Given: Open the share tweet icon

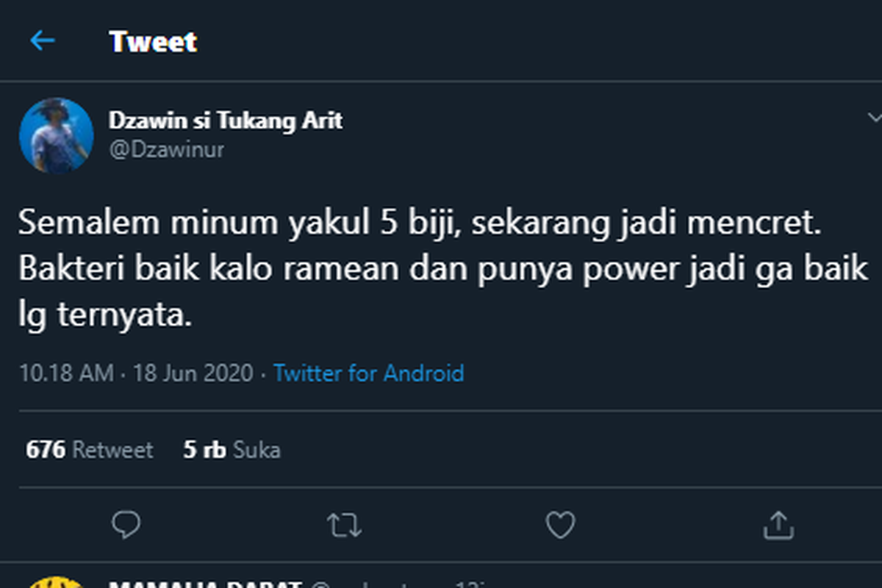Looking at the screenshot, I should [x=777, y=525].
